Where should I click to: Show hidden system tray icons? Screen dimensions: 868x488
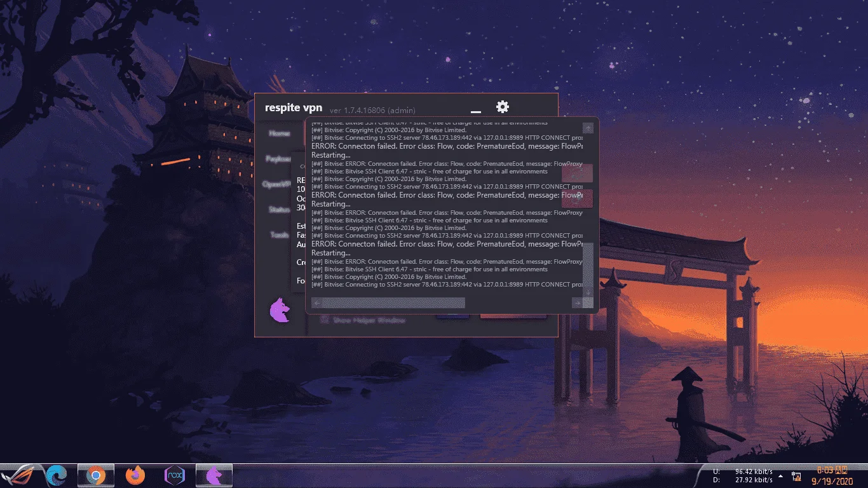coord(781,475)
